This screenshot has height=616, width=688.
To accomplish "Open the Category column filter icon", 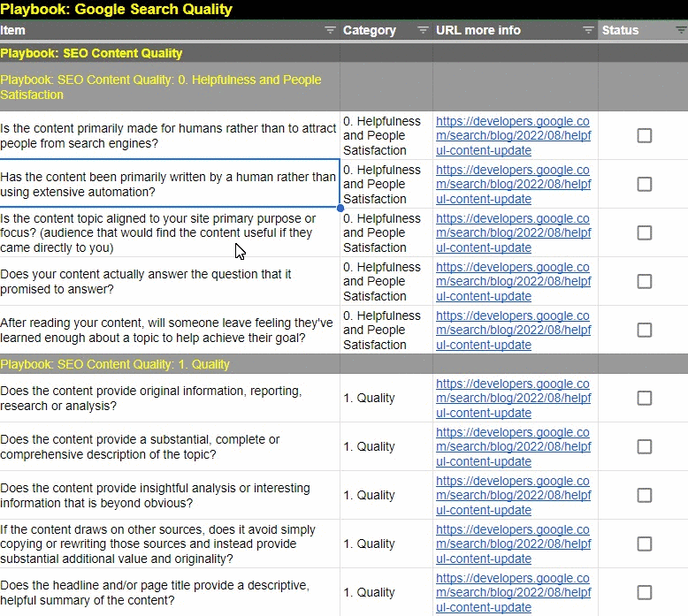I will (x=423, y=30).
